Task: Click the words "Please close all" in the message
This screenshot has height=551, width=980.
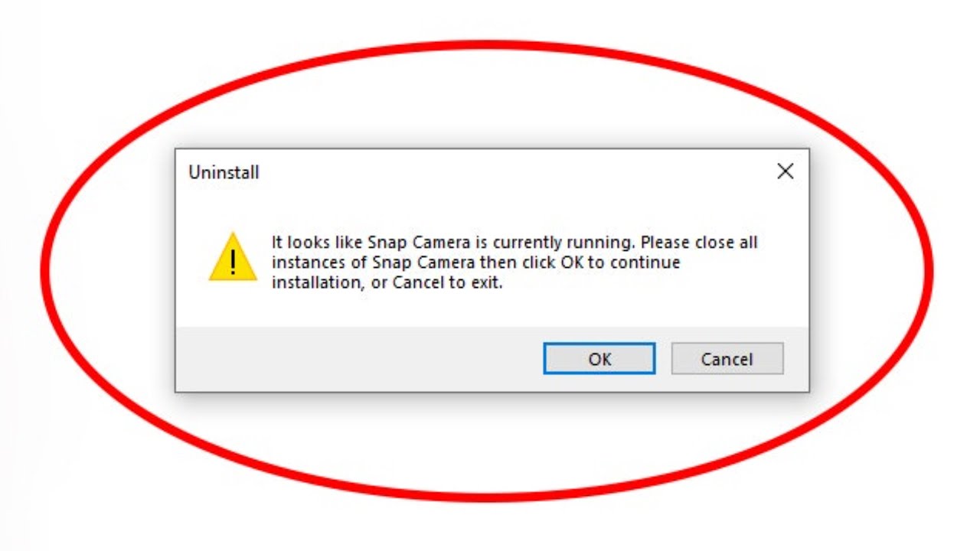Action: pyautogui.click(x=699, y=243)
